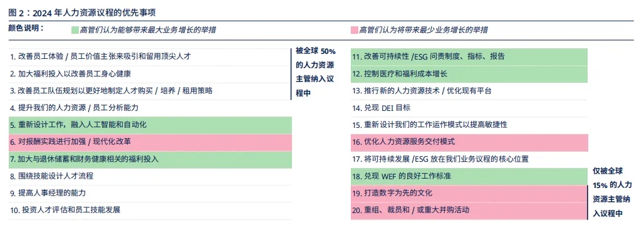Select item 2 on employee wellbeing benefits
The width and height of the screenshot is (644, 230).
point(150,74)
